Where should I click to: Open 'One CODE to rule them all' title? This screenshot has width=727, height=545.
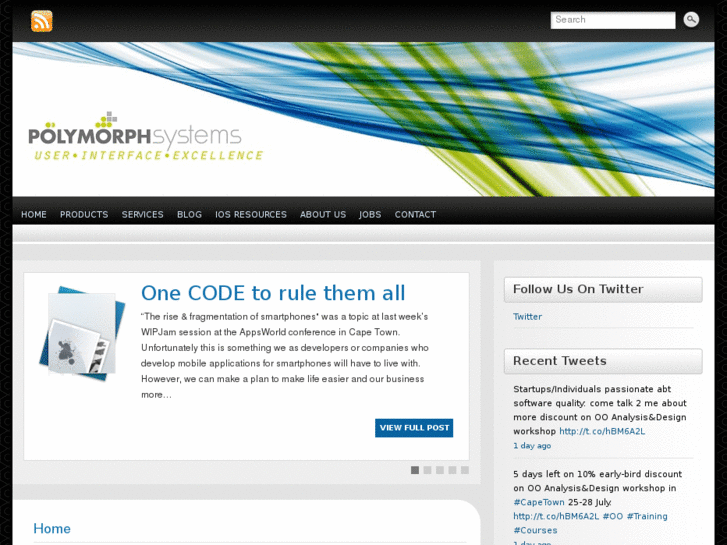[273, 293]
